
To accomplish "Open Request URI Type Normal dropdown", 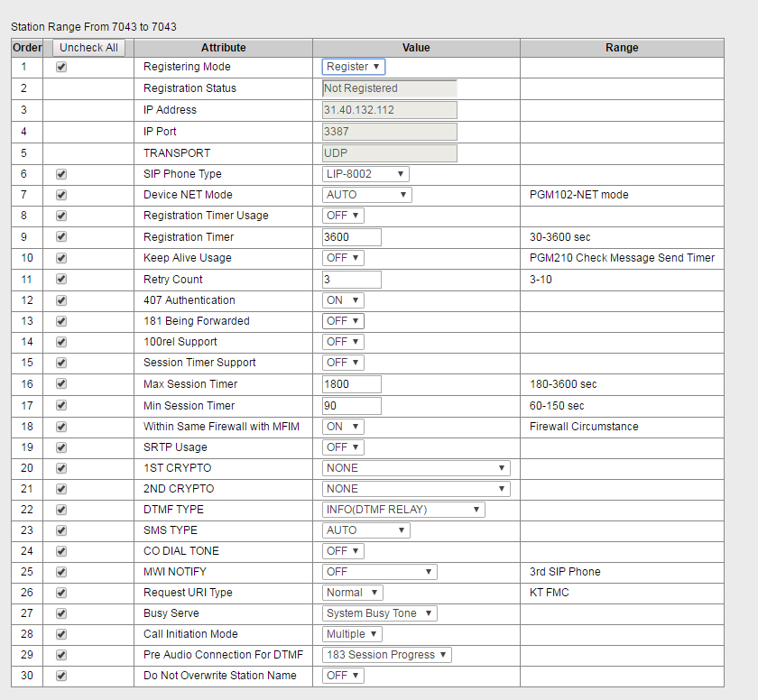I will (353, 593).
